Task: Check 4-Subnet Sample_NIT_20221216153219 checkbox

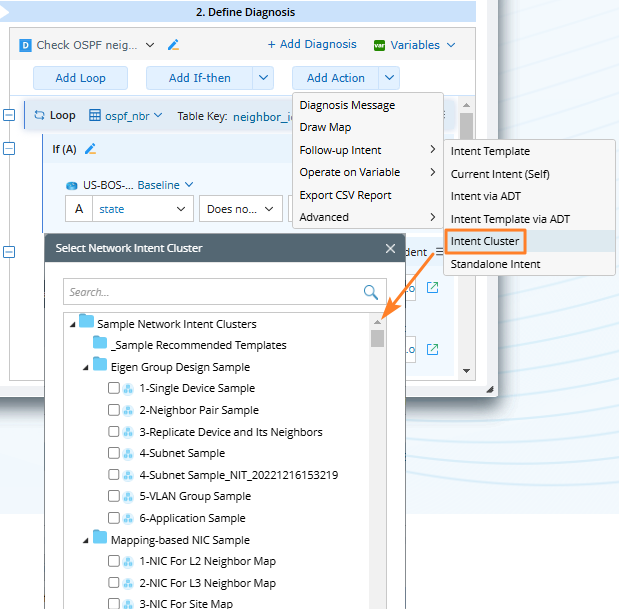Action: click(x=114, y=474)
